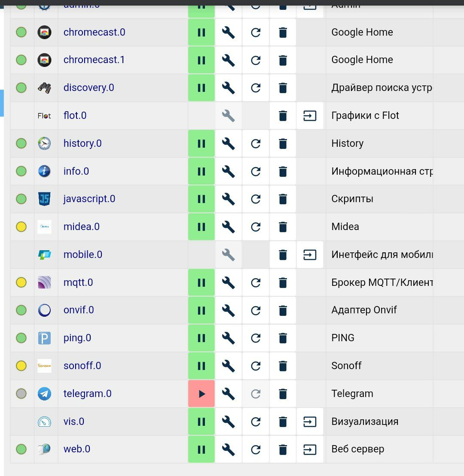Configure mqtt.0 with the wrench icon
Screen dimensions: 464x476
click(228, 282)
